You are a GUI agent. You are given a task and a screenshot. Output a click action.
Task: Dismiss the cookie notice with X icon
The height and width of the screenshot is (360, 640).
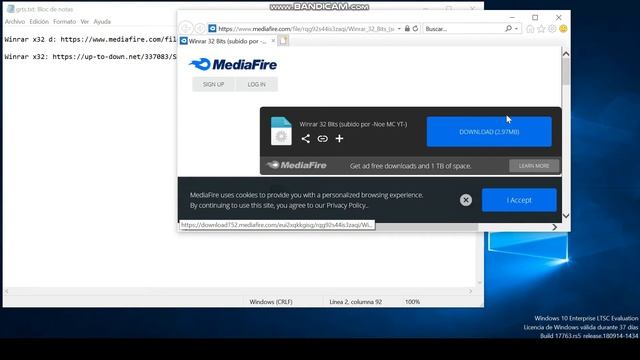coord(466,200)
